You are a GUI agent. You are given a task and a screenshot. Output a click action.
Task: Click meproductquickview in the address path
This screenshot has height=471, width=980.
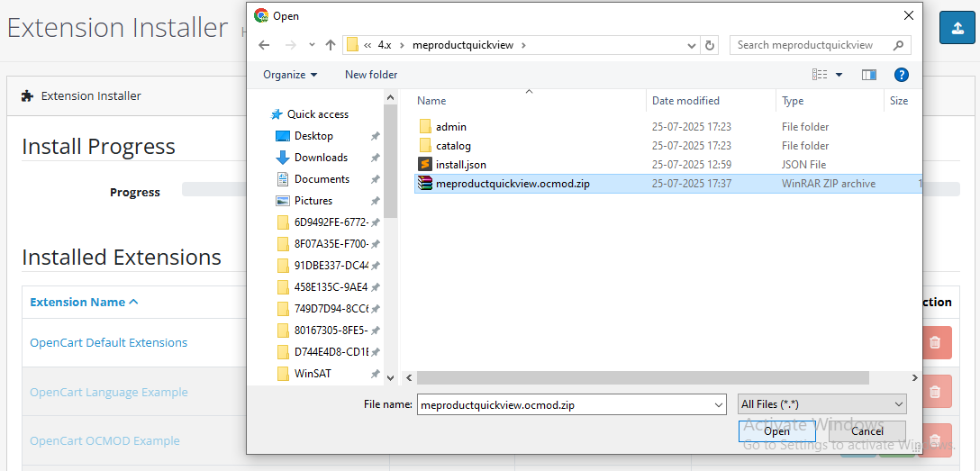463,45
